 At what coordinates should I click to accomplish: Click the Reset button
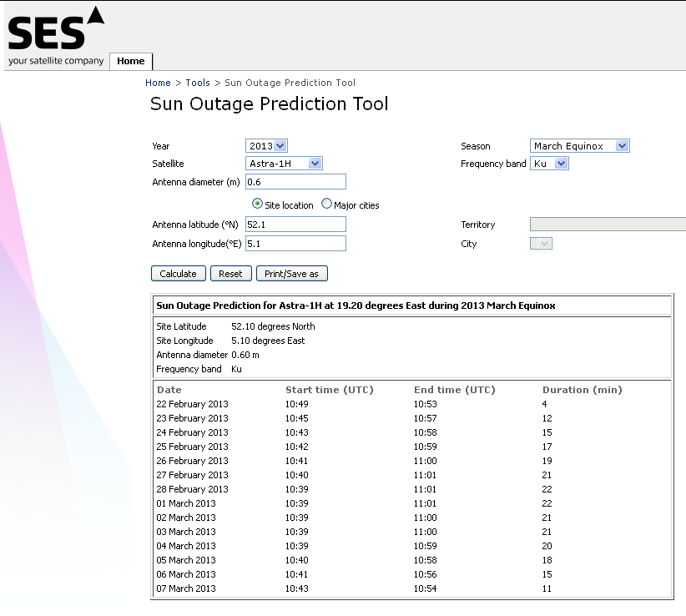(x=230, y=274)
